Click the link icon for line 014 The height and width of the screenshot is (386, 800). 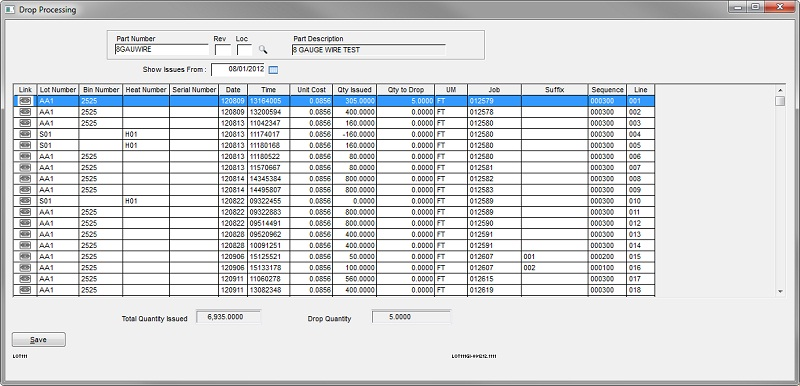(25, 245)
